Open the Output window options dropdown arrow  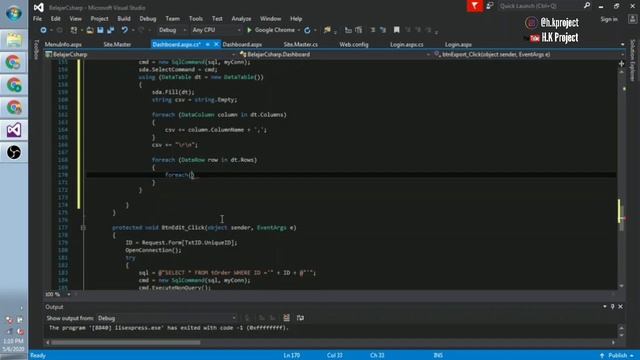coord(604,307)
